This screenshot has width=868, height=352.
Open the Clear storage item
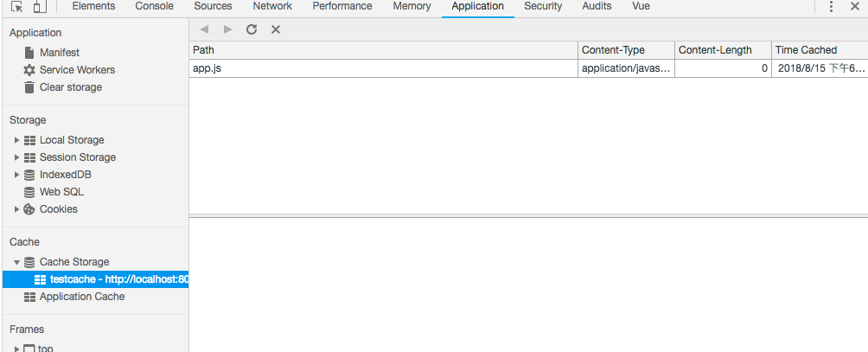(70, 87)
